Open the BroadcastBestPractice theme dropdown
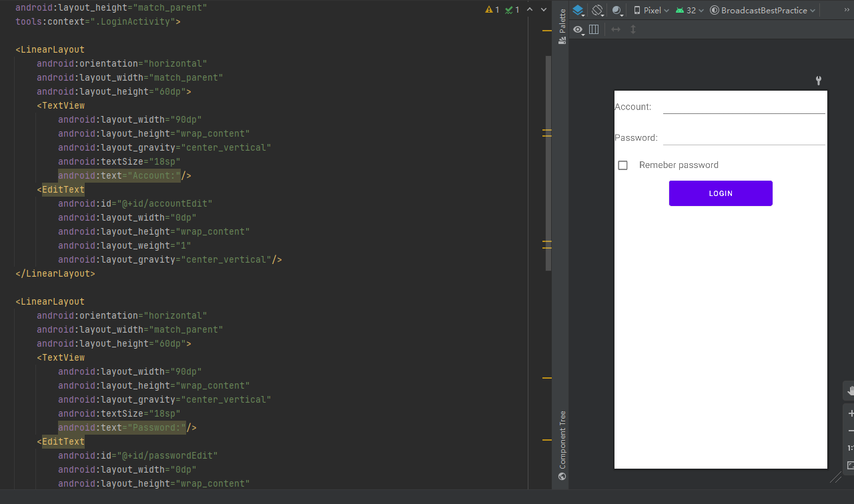This screenshot has width=854, height=504. pos(763,10)
